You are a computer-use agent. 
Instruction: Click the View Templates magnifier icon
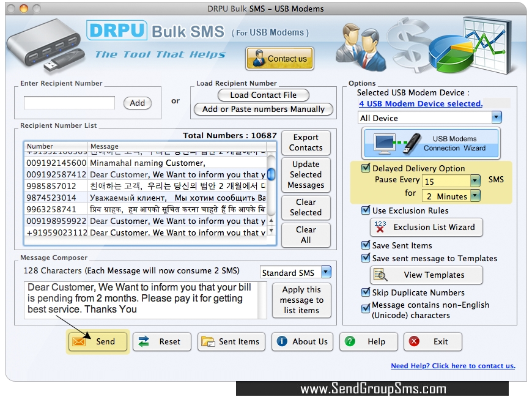380,275
